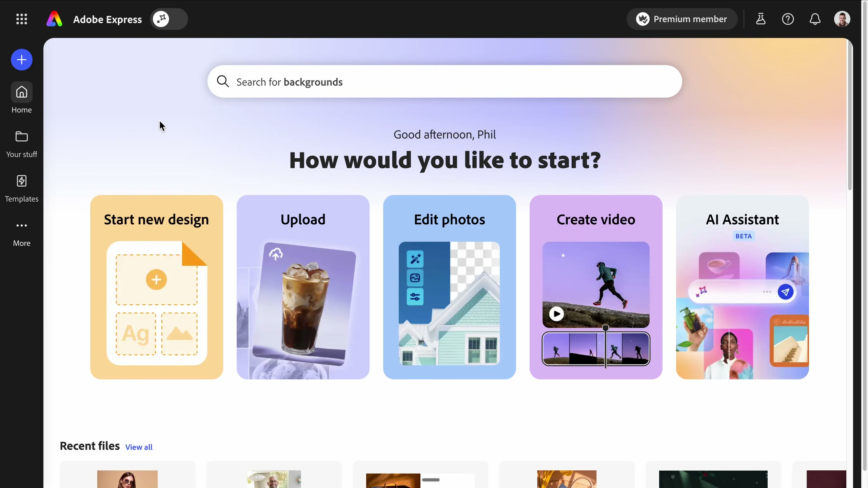Expand the More menu in sidebar
This screenshot has height=488, width=868.
(x=22, y=233)
